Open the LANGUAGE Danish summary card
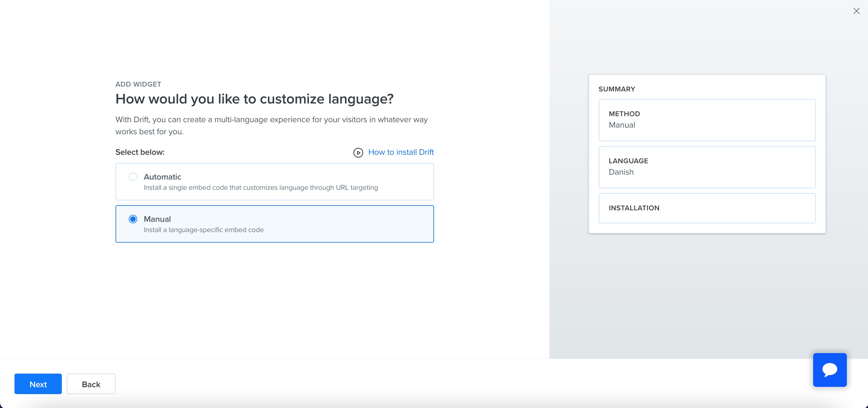Viewport: 868px width, 408px height. click(707, 167)
